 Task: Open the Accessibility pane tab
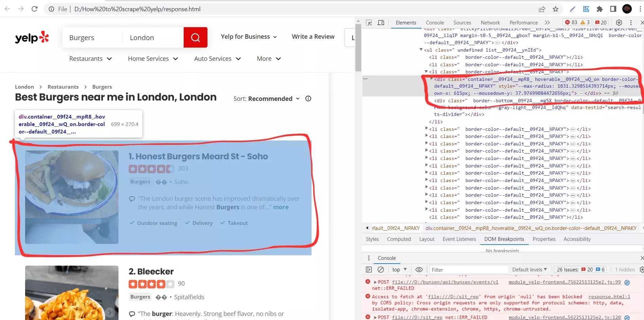pyautogui.click(x=577, y=239)
